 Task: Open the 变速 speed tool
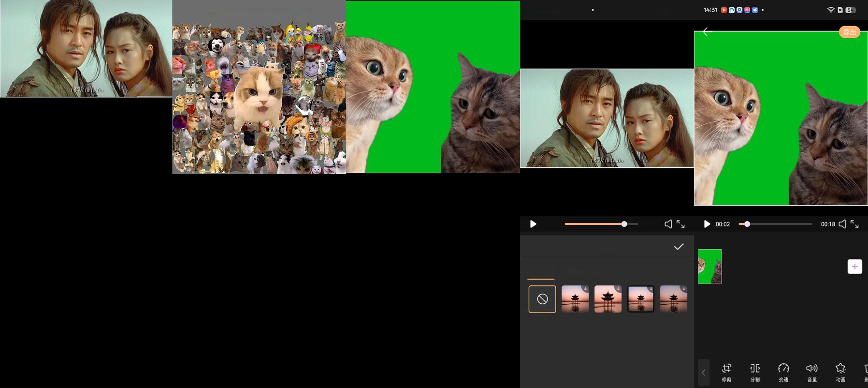click(x=783, y=372)
